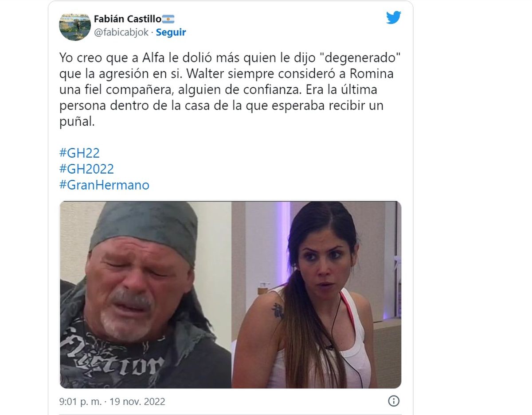532x415 pixels.
Task: Open the 9:01 p. m. timestamp
Action: pos(80,402)
